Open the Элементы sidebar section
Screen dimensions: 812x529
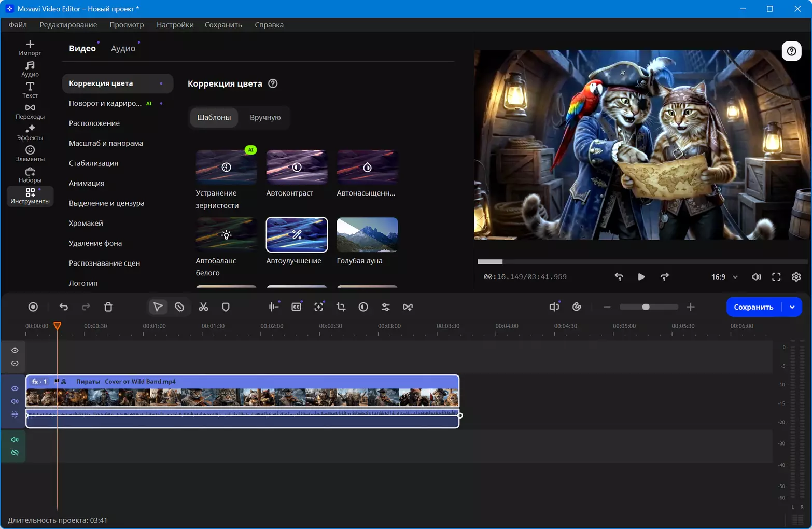(x=30, y=154)
